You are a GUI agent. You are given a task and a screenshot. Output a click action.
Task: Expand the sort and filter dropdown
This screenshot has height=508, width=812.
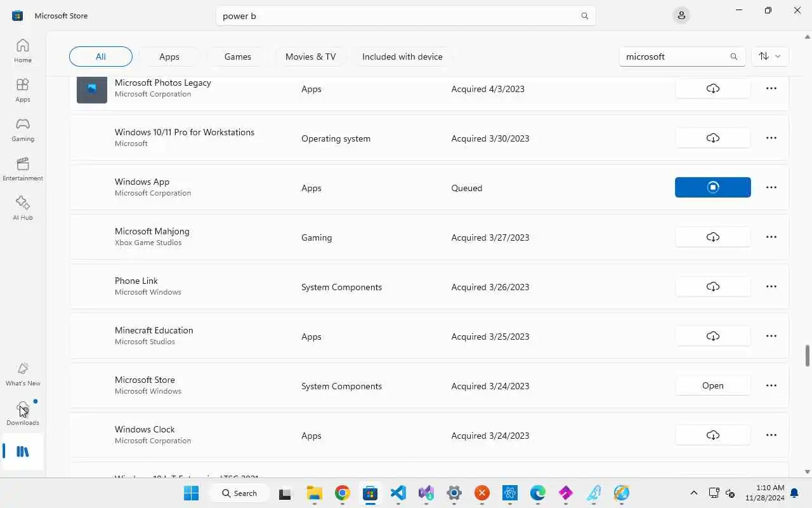coord(769,57)
